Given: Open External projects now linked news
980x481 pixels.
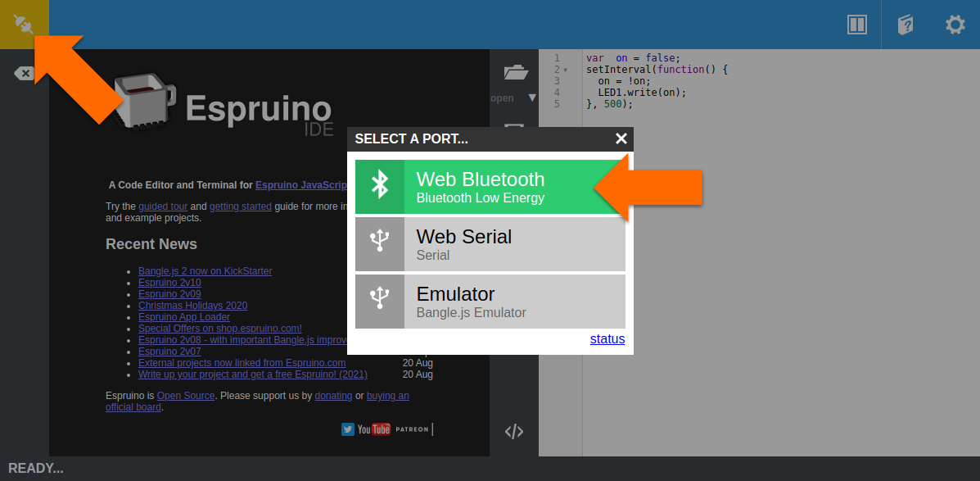Looking at the screenshot, I should pos(242,363).
